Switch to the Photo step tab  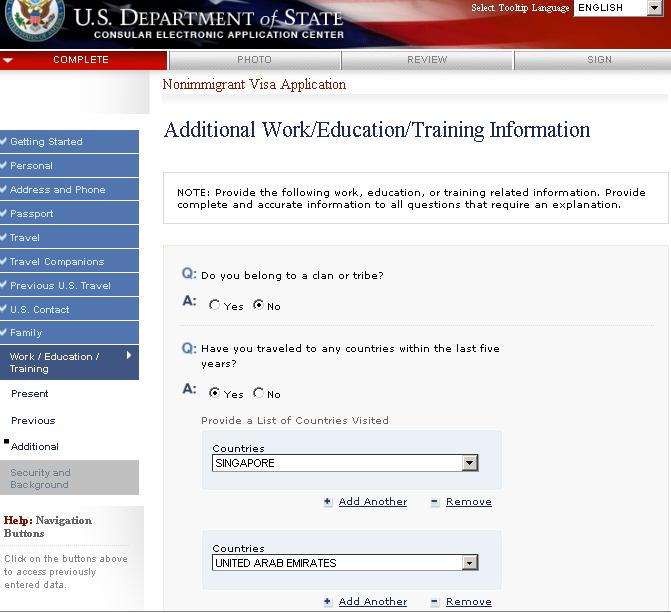click(254, 60)
